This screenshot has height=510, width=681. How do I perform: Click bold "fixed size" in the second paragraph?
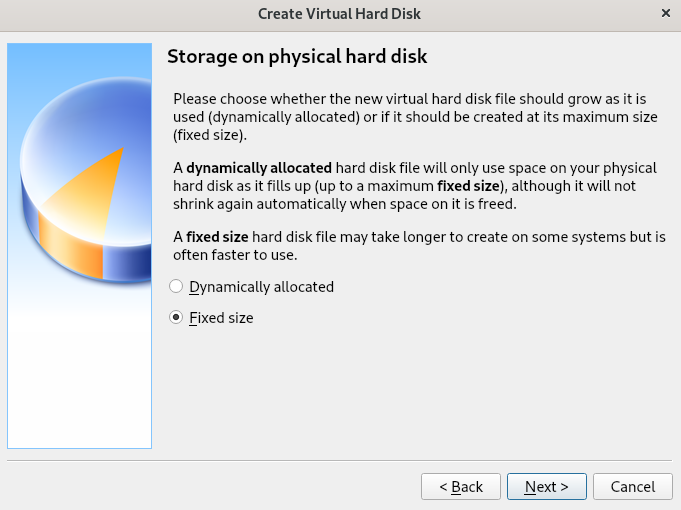[x=468, y=186]
